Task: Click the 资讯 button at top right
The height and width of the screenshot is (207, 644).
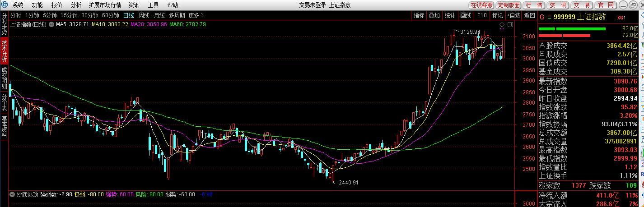Action: 558,5
